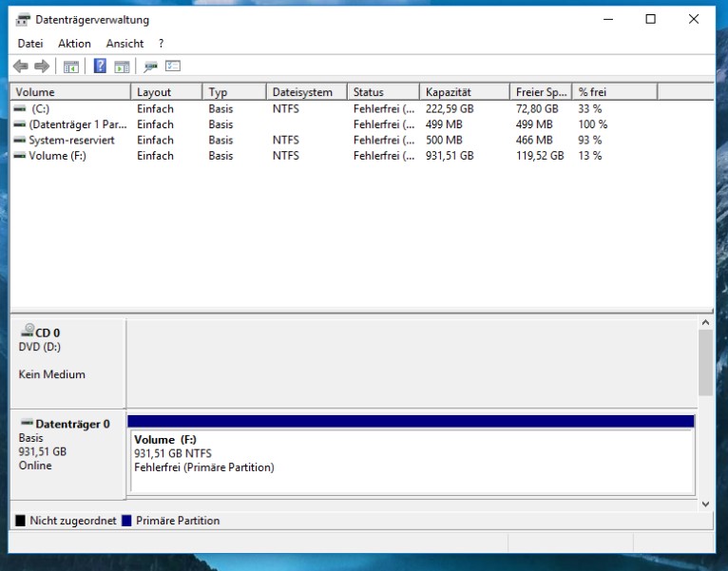Sort by the Typ column header
The height and width of the screenshot is (571, 728).
point(235,92)
